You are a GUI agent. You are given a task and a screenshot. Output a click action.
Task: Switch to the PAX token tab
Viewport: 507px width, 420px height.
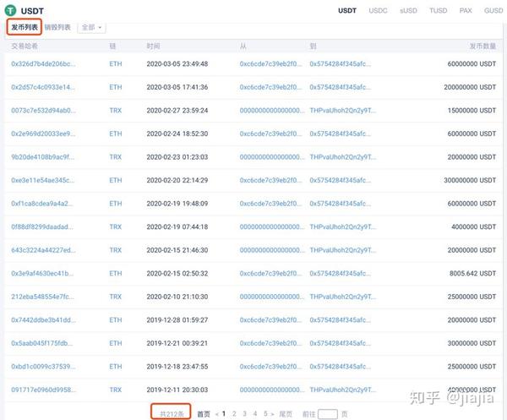point(466,11)
